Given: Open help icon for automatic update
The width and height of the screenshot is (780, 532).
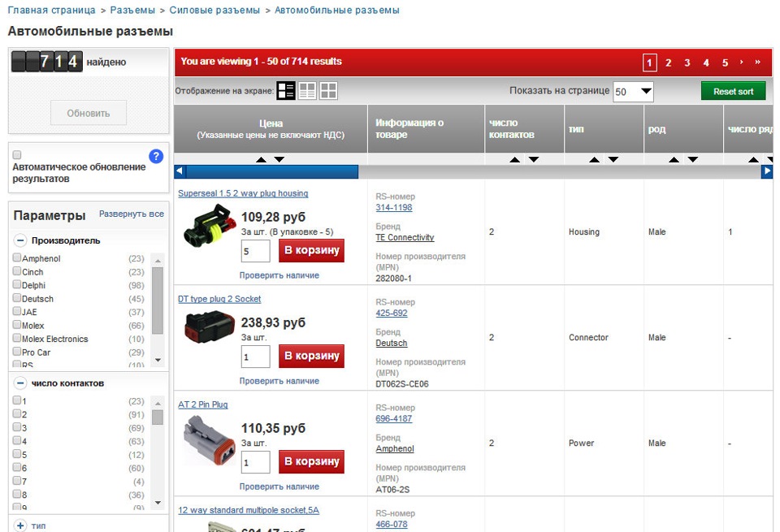Looking at the screenshot, I should 156,156.
